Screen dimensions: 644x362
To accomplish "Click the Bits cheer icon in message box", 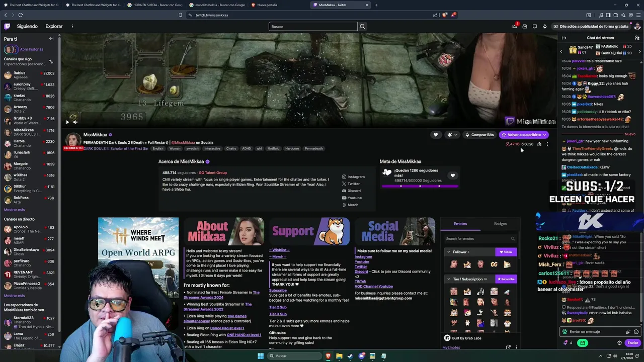I will (628, 332).
